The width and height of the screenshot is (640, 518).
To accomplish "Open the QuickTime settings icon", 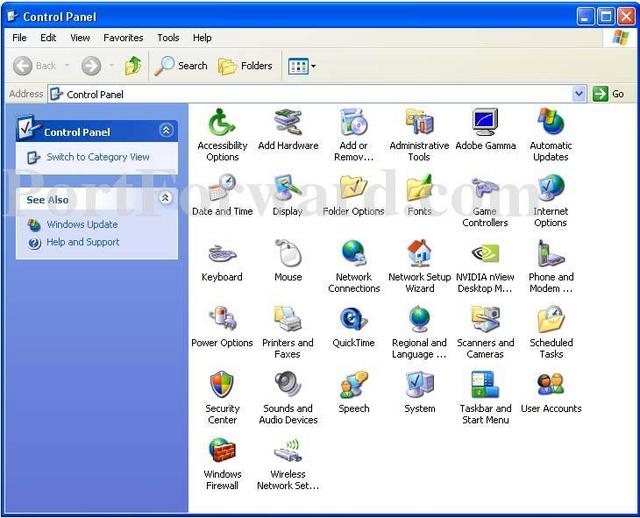I will [353, 320].
